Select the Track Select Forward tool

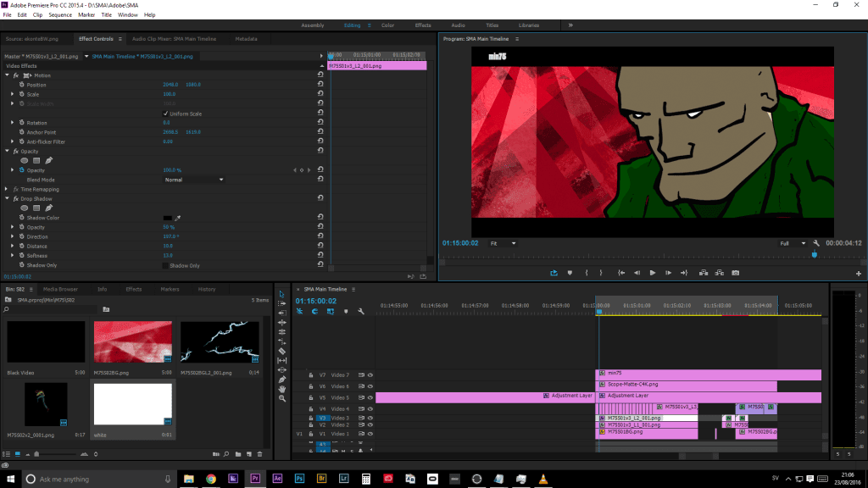[x=281, y=304]
